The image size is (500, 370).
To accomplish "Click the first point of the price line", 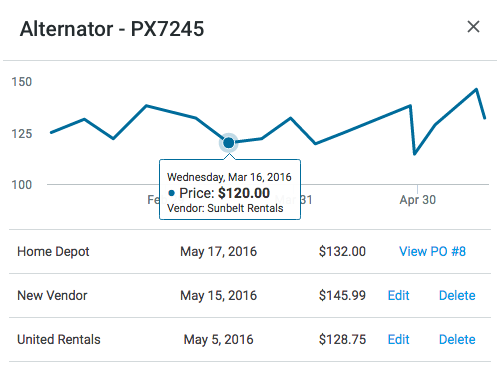I will (x=51, y=133).
